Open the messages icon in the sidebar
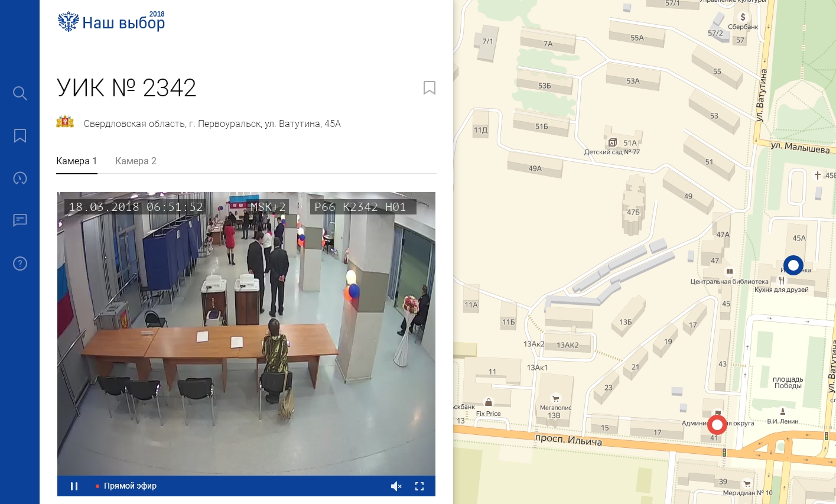The height and width of the screenshot is (504, 836). point(20,220)
